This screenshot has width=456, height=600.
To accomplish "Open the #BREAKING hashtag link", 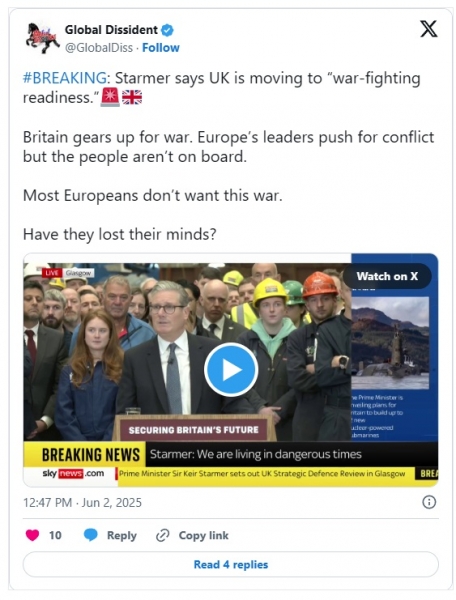I will pyautogui.click(x=65, y=78).
